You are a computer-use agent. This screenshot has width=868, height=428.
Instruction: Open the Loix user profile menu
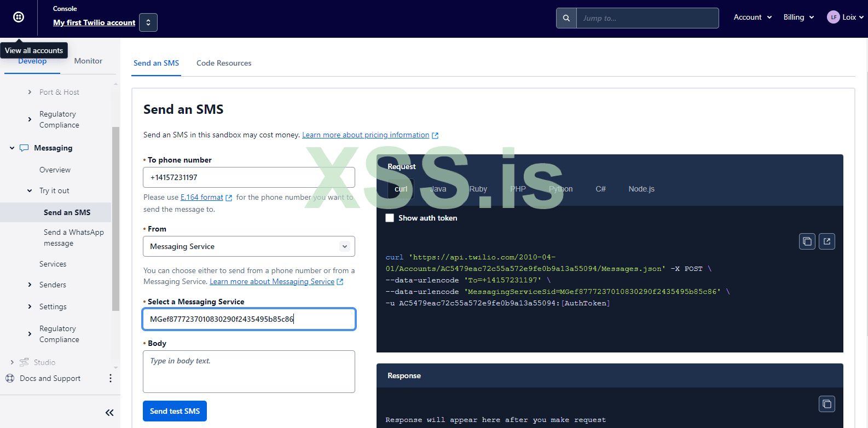point(846,18)
